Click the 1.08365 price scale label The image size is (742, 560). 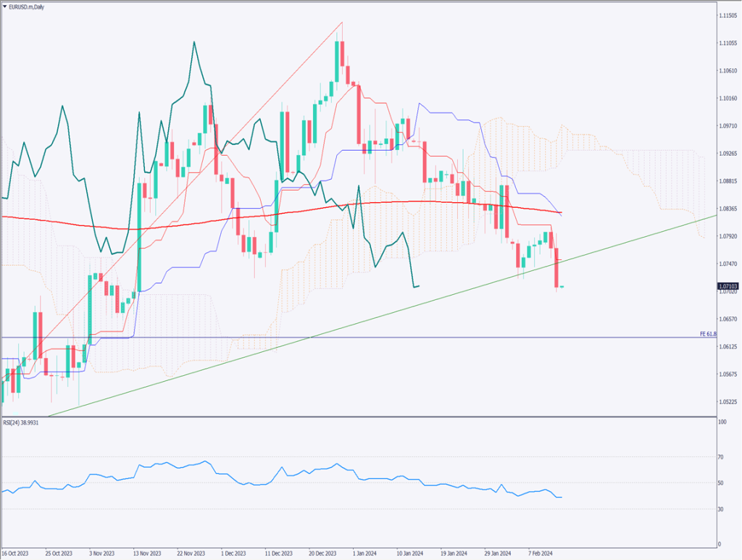[728, 209]
